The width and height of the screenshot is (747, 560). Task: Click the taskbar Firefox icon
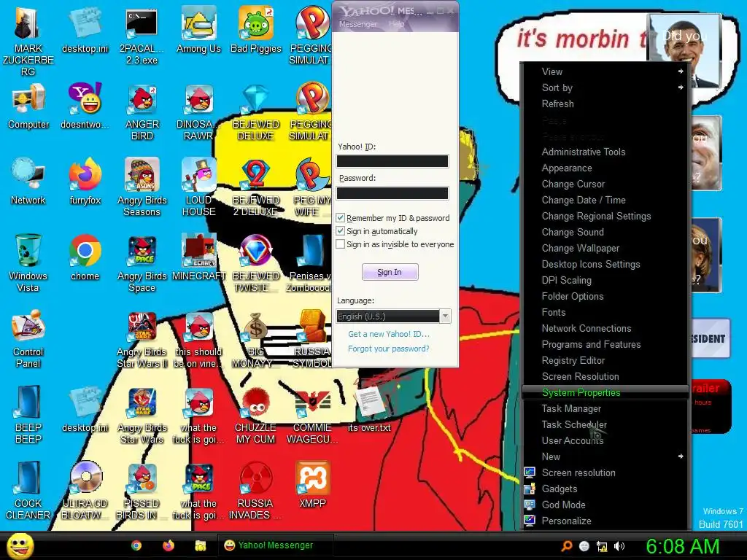point(169,545)
